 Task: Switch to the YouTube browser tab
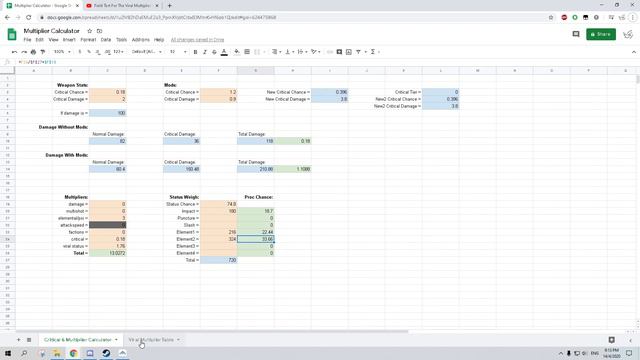coord(122,6)
